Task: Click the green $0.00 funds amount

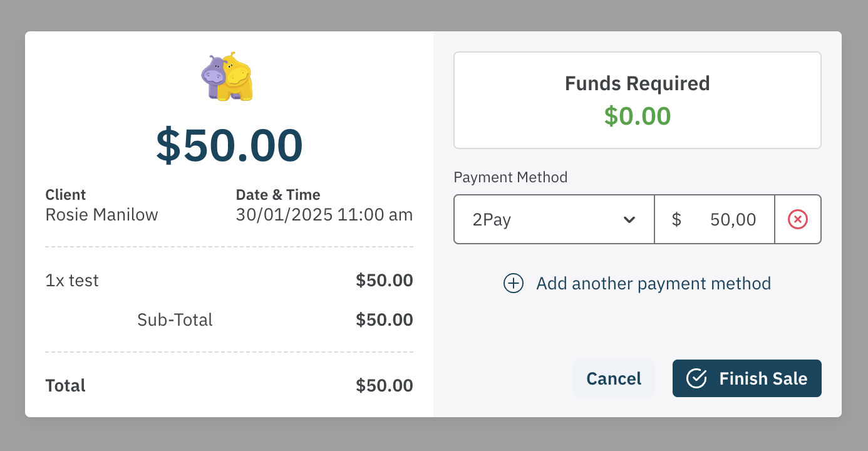Action: coord(637,116)
